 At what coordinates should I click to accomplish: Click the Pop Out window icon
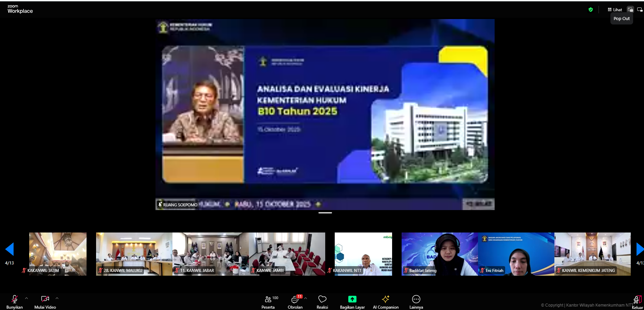[630, 10]
